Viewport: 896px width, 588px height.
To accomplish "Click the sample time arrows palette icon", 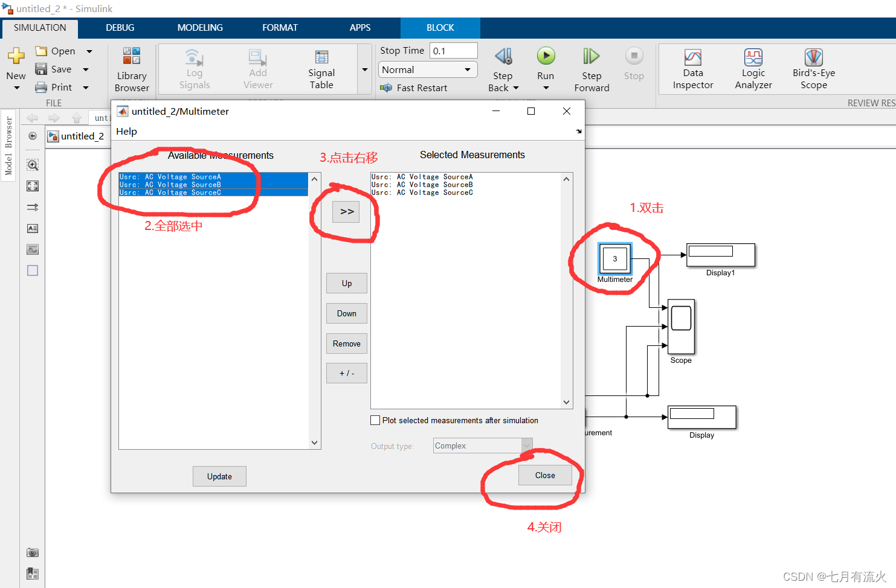I will (33, 207).
